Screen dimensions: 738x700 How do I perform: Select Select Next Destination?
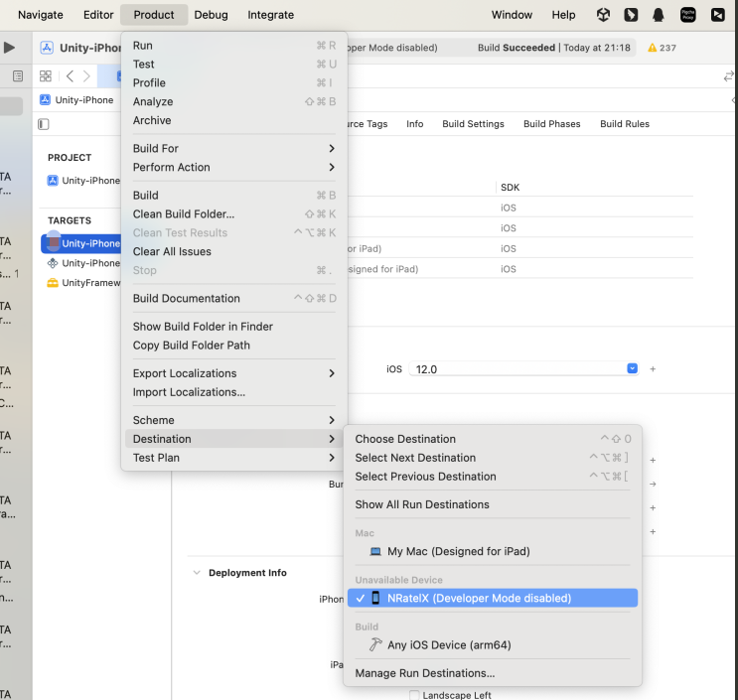coord(493,458)
